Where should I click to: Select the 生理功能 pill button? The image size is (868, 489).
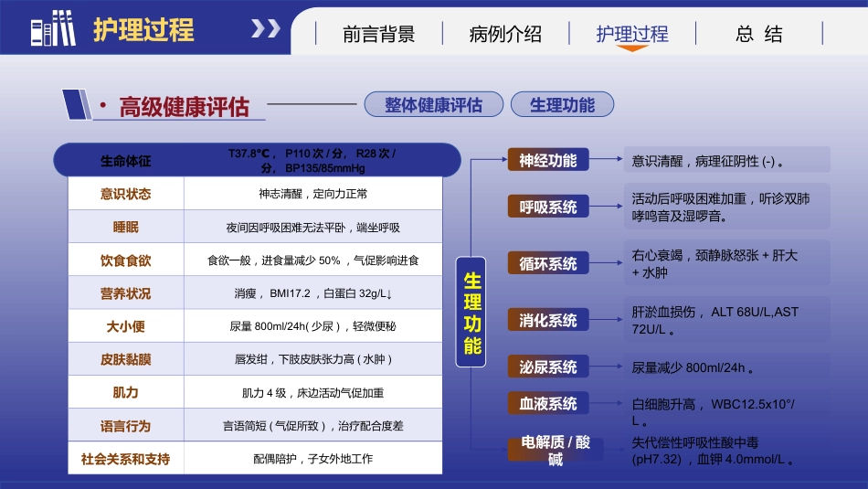tap(562, 104)
